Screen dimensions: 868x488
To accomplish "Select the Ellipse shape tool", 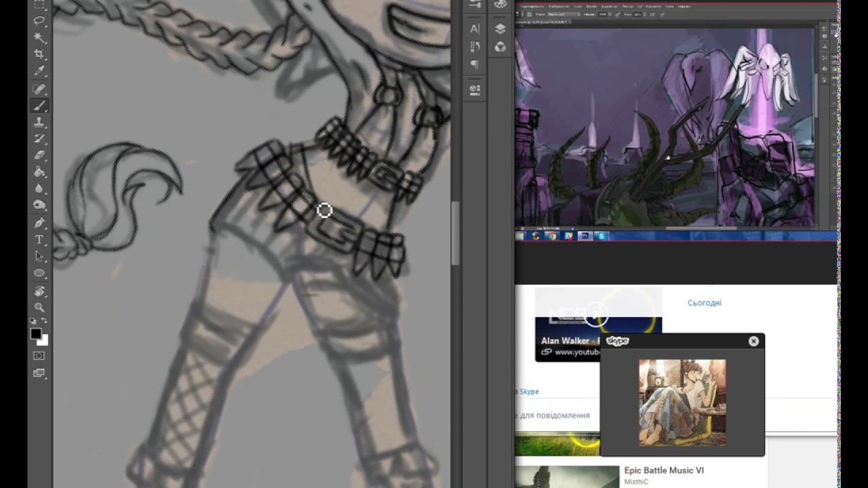I will pyautogui.click(x=39, y=273).
